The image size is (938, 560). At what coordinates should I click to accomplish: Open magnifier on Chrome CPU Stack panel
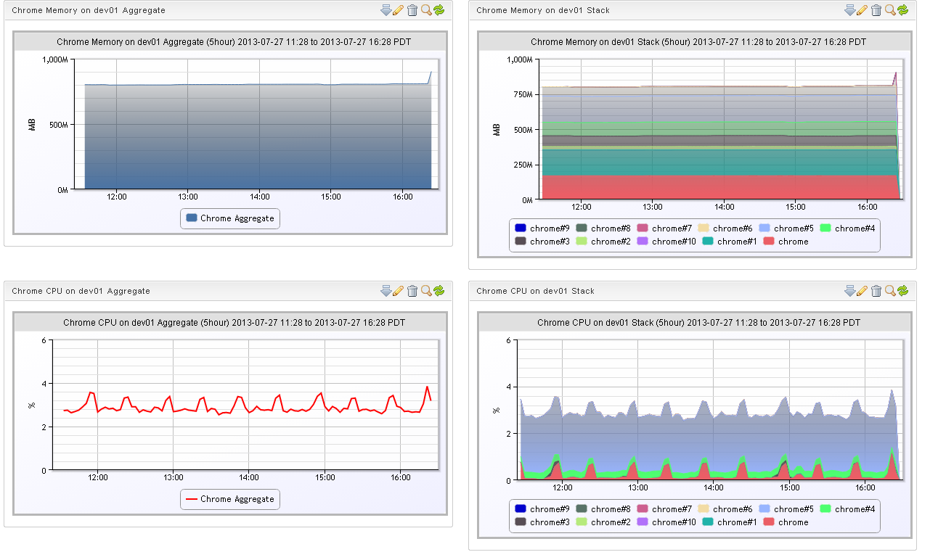(890, 290)
